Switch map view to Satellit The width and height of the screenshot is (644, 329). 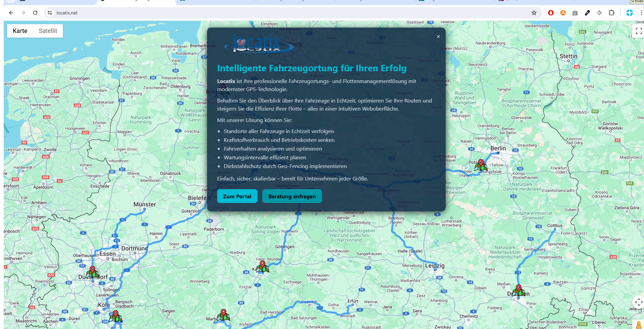click(48, 31)
